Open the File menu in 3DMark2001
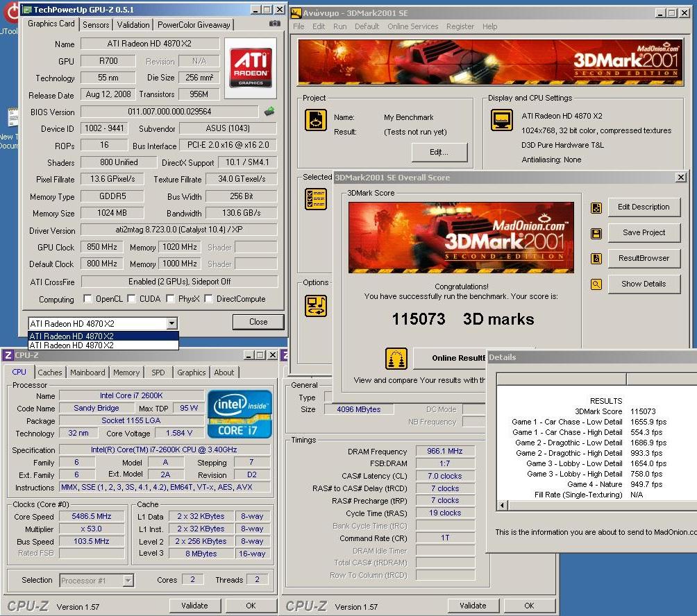Screen dimensions: 697x616 pyautogui.click(x=299, y=26)
